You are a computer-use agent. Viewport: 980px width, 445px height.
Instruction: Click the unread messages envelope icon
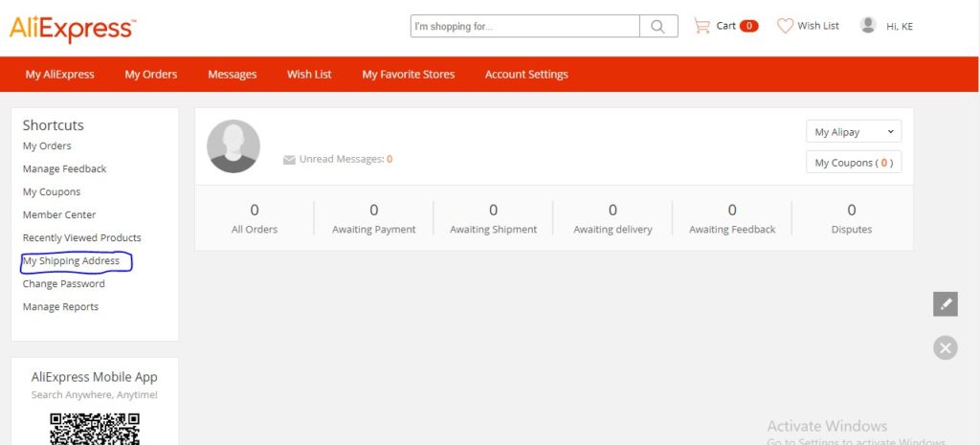click(x=289, y=160)
